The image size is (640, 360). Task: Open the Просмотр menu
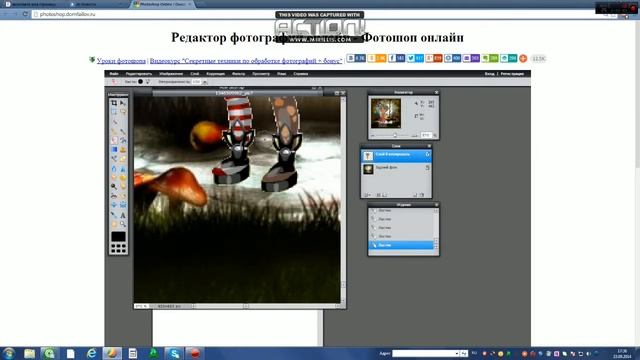(261, 74)
